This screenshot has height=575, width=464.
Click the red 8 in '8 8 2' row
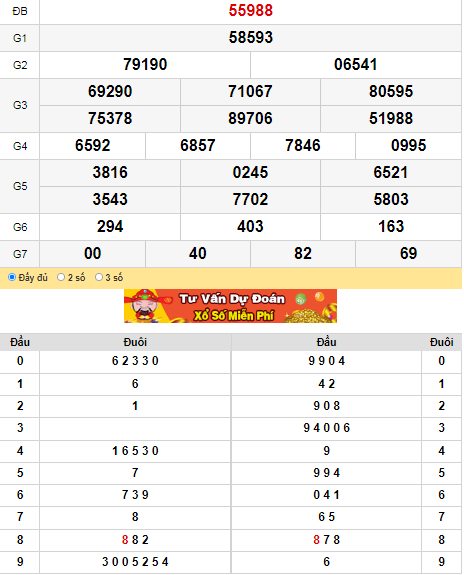(125, 540)
